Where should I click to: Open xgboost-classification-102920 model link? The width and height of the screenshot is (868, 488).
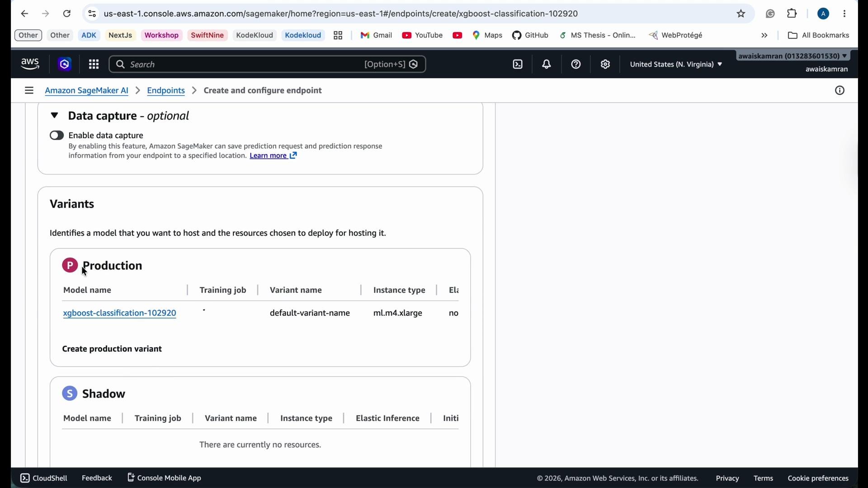click(120, 314)
